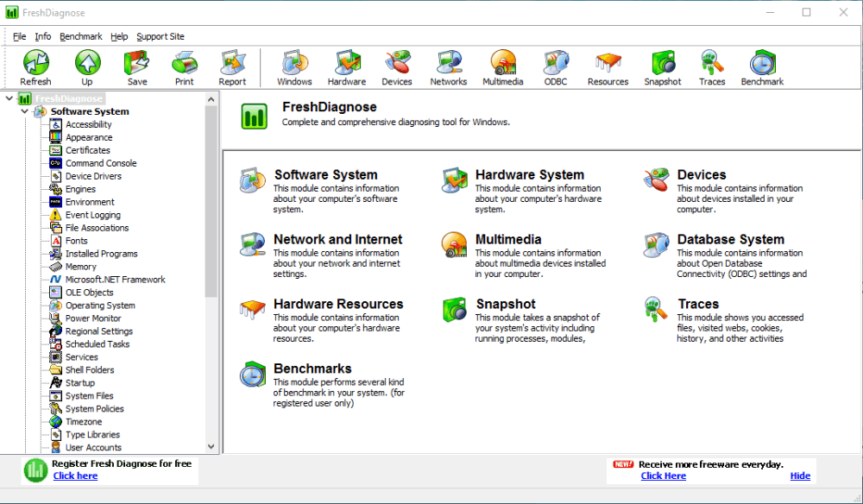Follow 'Click here' link to register for free

[x=75, y=476]
